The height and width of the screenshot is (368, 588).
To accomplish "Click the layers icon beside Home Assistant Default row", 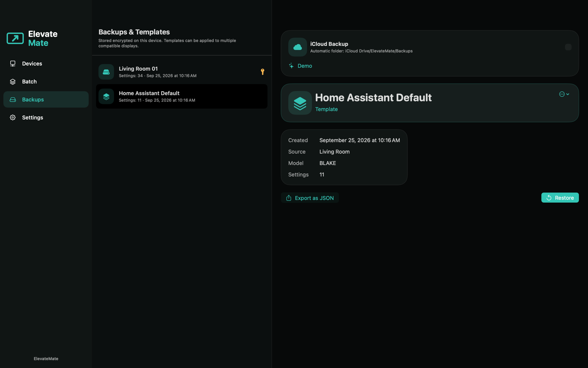I will tap(106, 96).
